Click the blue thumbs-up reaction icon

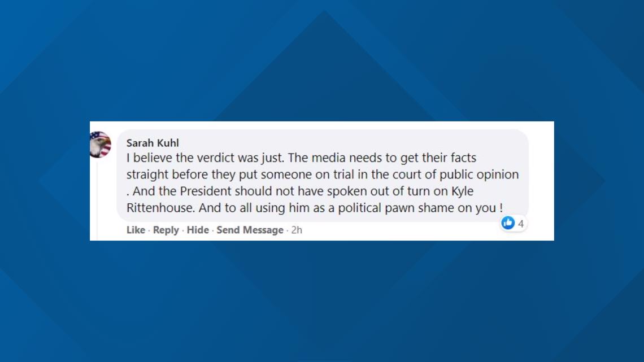point(508,223)
